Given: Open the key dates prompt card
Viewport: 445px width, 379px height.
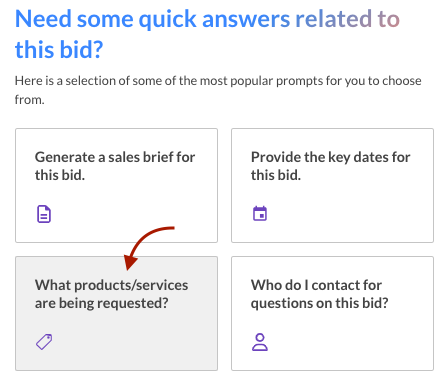Looking at the screenshot, I should coord(332,185).
